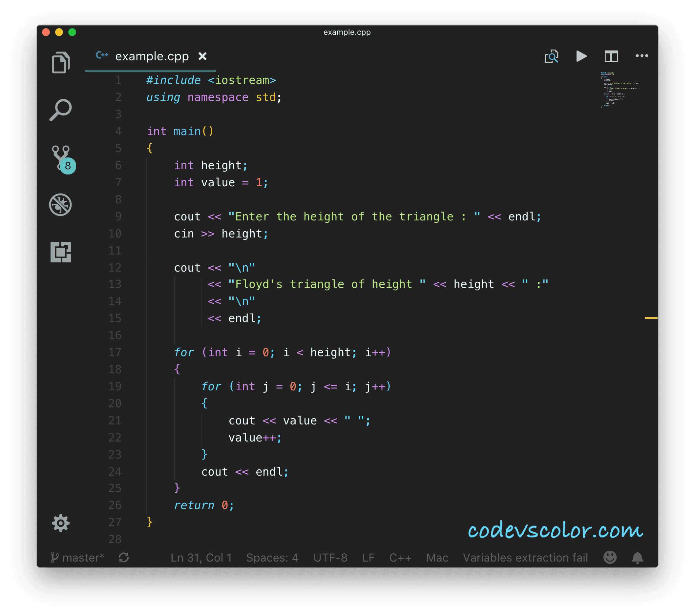Screen dimensions: 695x616
Task: Open the Explorer files icon
Action: 60,63
